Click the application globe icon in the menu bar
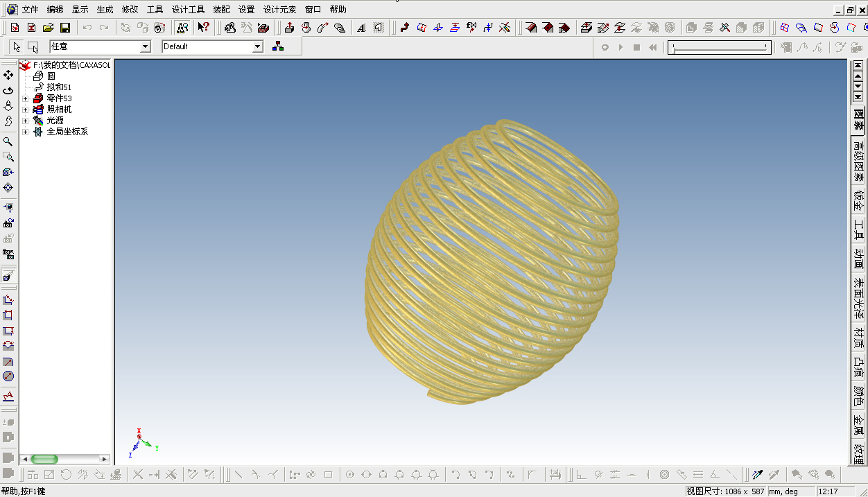Screen dimensions: 868x497 pyautogui.click(x=11, y=10)
